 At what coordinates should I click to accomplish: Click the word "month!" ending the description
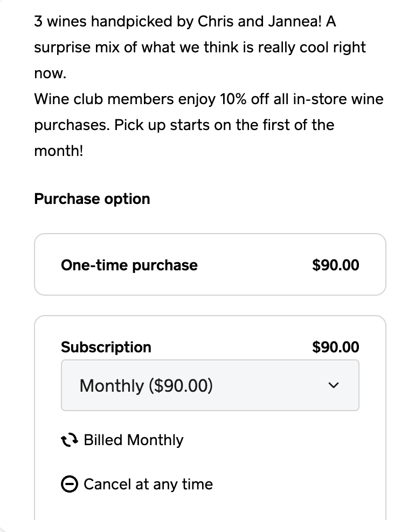coord(59,151)
